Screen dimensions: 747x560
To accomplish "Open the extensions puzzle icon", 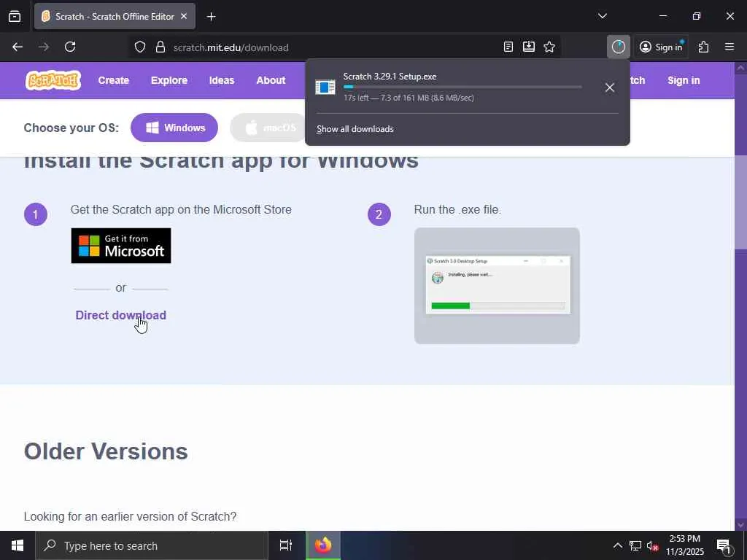I will (x=704, y=47).
